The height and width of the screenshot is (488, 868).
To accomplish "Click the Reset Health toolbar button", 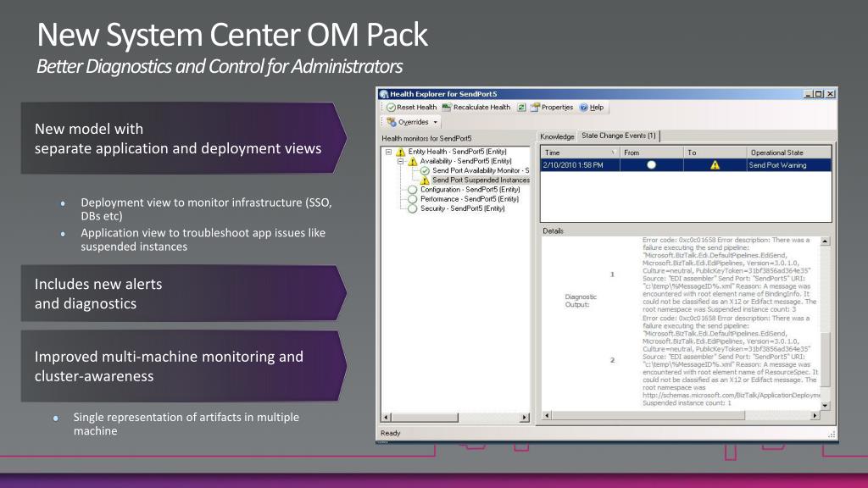I will [412, 108].
